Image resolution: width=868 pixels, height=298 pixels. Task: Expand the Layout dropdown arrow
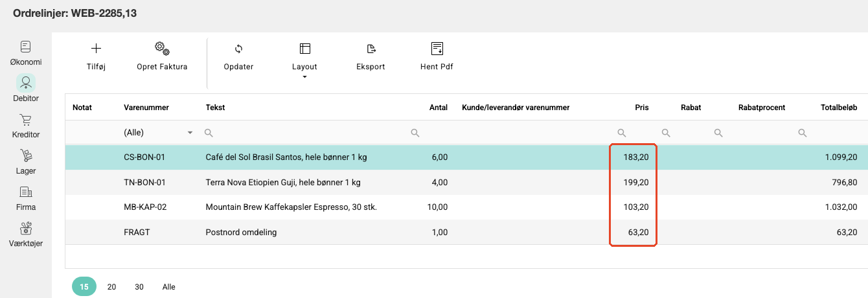304,77
